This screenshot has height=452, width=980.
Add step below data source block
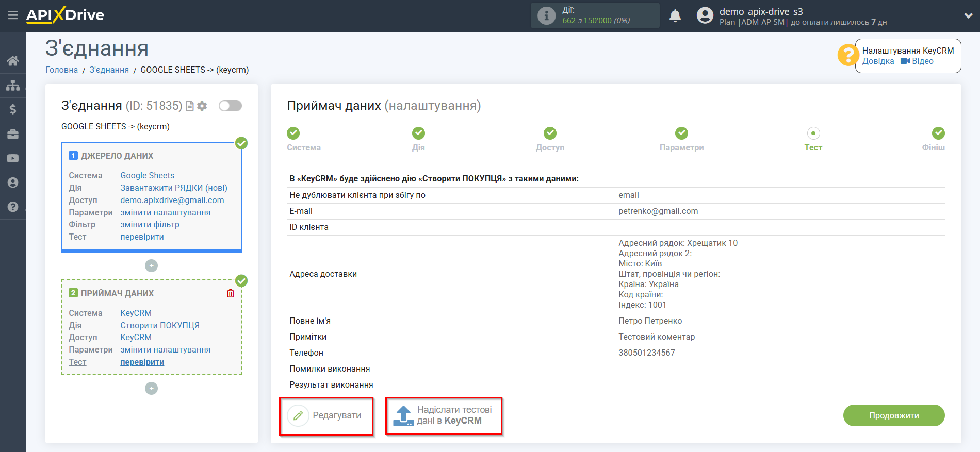[151, 266]
